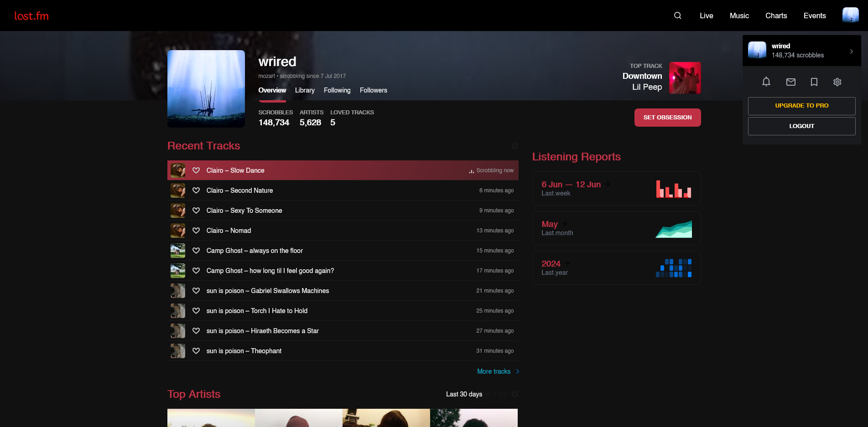Open the Charts menu item

(776, 15)
